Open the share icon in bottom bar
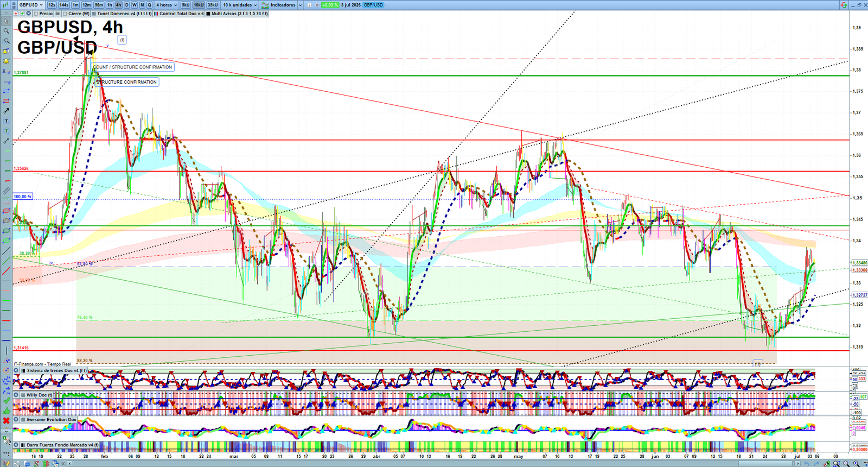 point(17,463)
